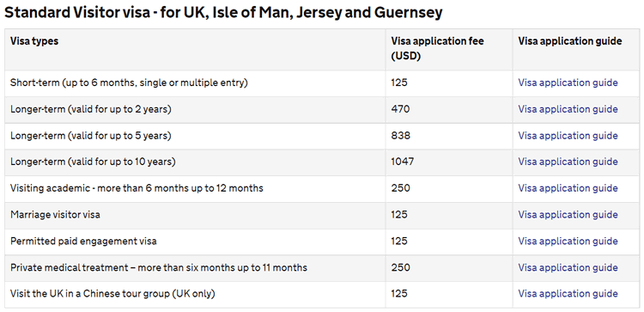Click the 'Visa types' column header
Viewport: 644px width, 312px height.
point(34,41)
